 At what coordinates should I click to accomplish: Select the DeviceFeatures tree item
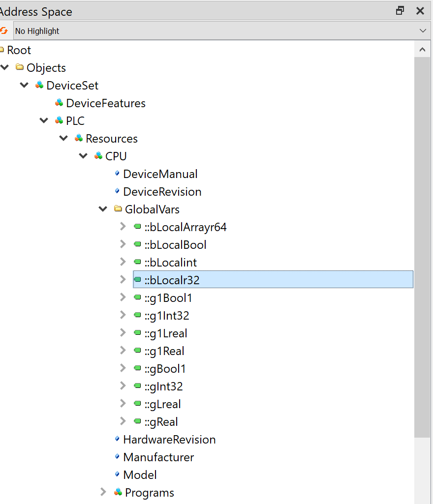[x=106, y=103]
